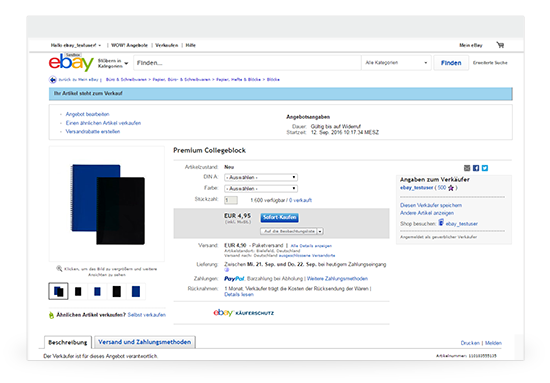Select the second thumbnail, small black notebook
550x383 pixels.
click(x=78, y=291)
